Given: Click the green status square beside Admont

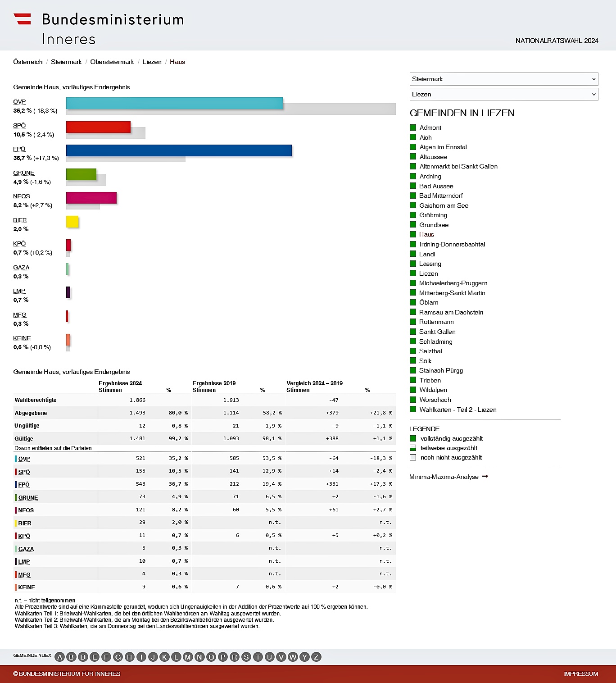Looking at the screenshot, I should click(x=413, y=127).
